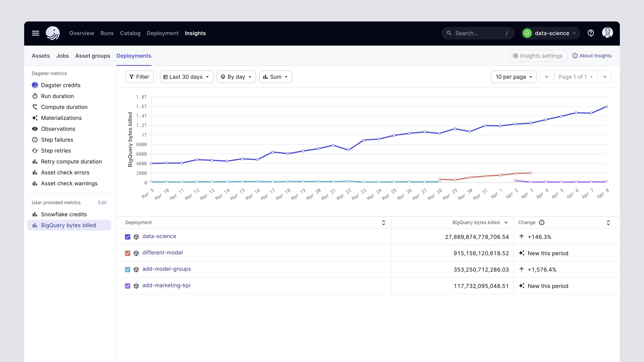Viewport: 644px width, 362px height.
Task: Click the Run duration stopwatch icon
Action: (35, 96)
